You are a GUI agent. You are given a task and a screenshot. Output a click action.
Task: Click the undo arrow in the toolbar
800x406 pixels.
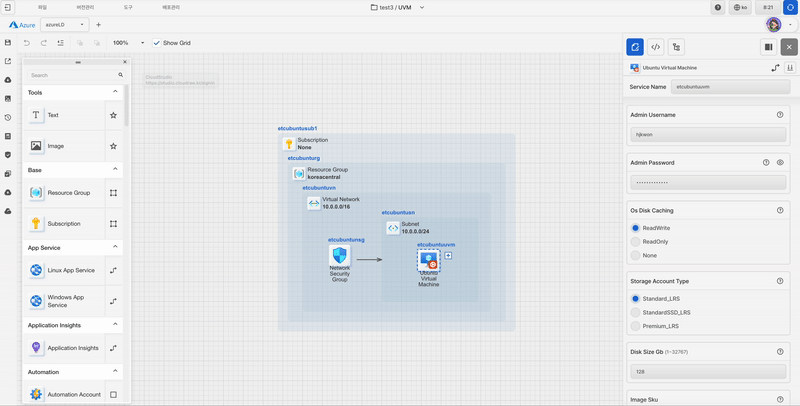pyautogui.click(x=27, y=43)
